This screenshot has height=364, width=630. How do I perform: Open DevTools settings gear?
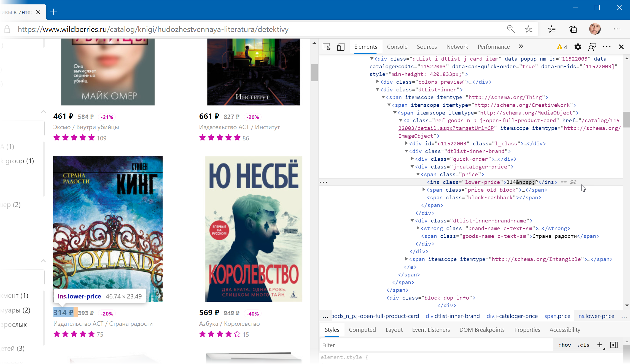click(x=578, y=47)
